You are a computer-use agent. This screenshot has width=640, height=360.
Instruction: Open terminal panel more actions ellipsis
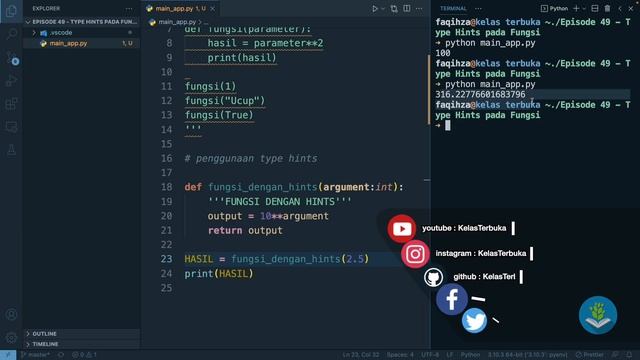[478, 9]
